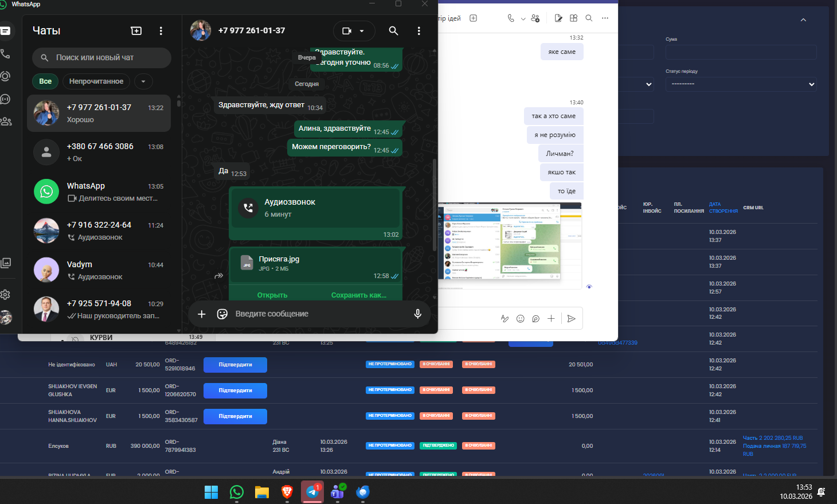The height and width of the screenshot is (504, 837).
Task: Add a tab in Teams chat header
Action: click(474, 18)
